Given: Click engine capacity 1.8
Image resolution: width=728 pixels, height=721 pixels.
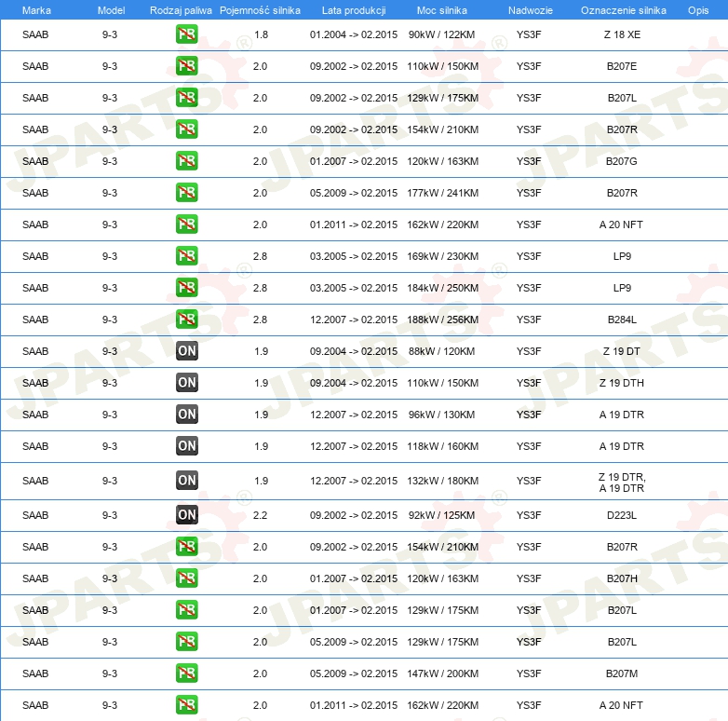Looking at the screenshot, I should click(x=261, y=34).
